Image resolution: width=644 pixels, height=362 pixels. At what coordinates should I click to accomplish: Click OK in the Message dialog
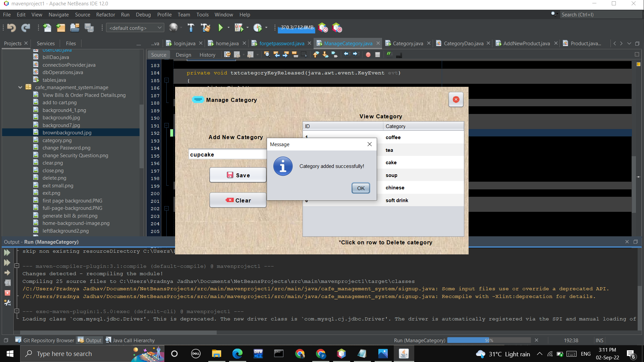click(x=361, y=188)
